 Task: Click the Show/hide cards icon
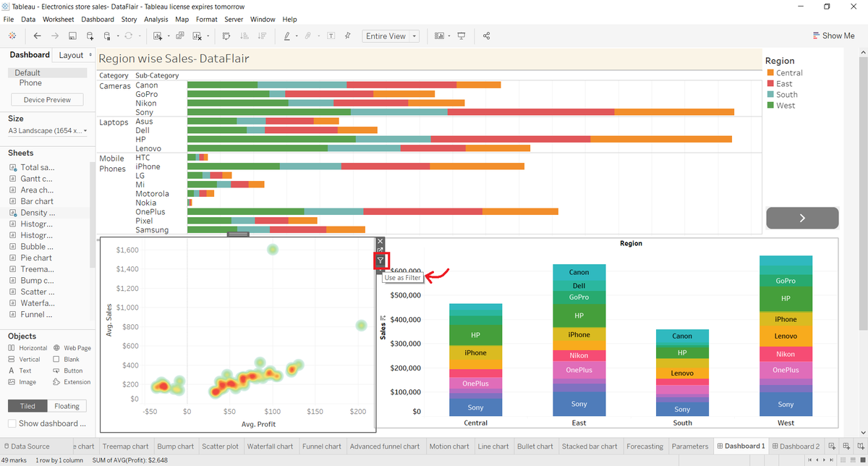(439, 35)
